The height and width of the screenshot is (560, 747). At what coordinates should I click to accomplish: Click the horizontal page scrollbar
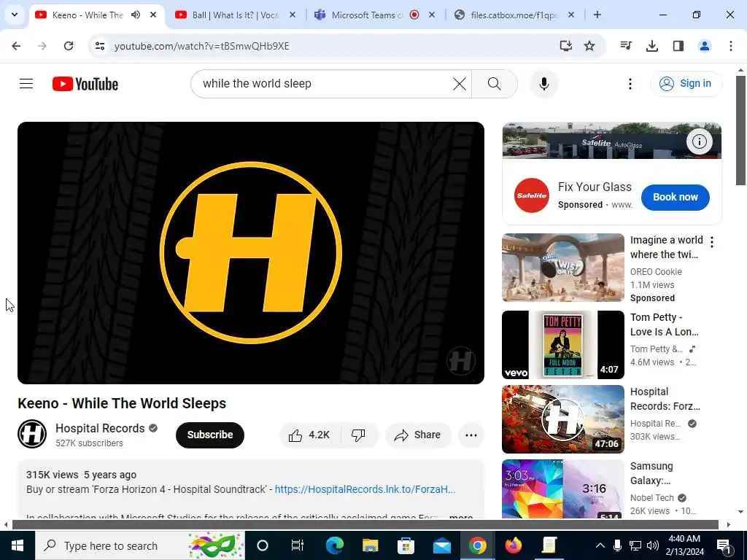365,525
